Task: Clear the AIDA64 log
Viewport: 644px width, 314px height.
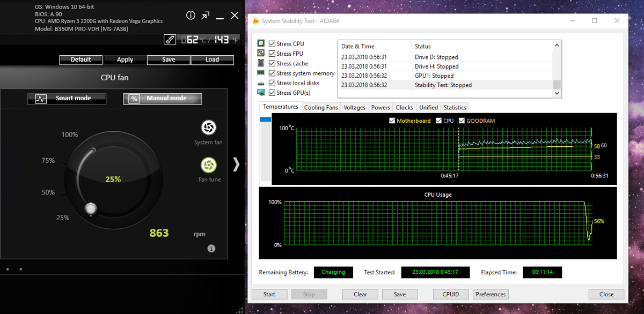Action: [x=361, y=294]
